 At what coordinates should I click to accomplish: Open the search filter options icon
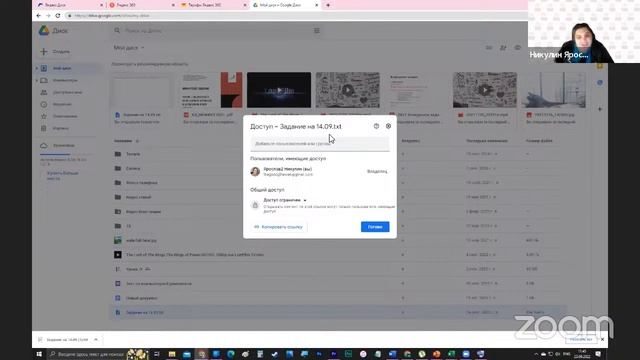tap(317, 31)
